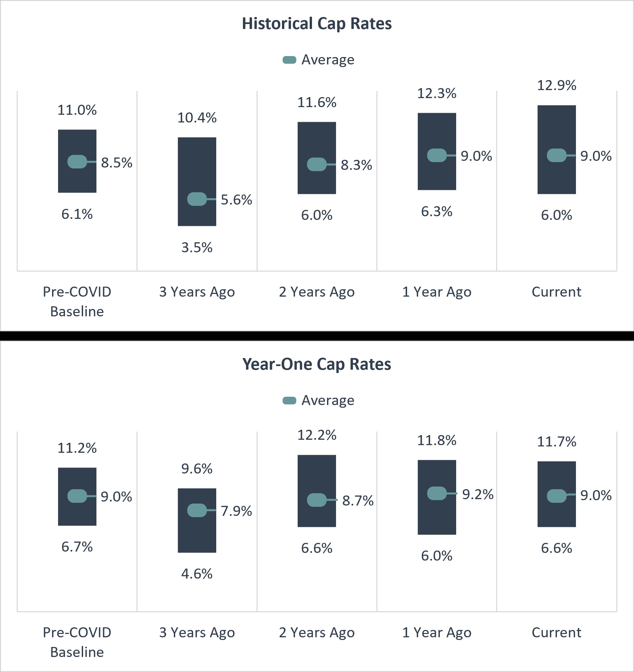Select the 9.2% average marker in Year-One chart
Viewport: 634px width, 672px height.
tap(436, 493)
